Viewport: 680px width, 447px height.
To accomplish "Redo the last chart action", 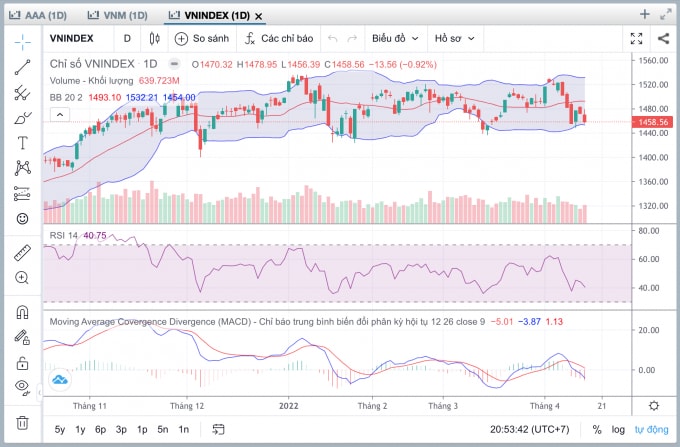I will click(x=352, y=39).
